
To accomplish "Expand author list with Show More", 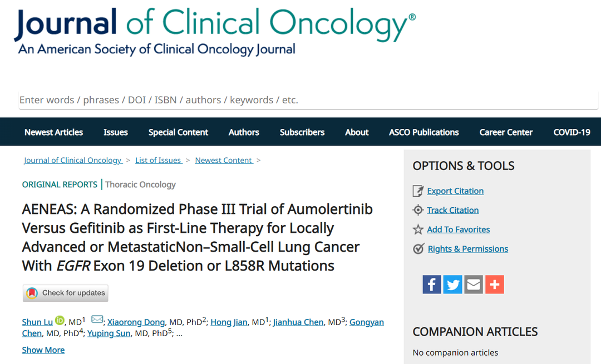I will [43, 350].
